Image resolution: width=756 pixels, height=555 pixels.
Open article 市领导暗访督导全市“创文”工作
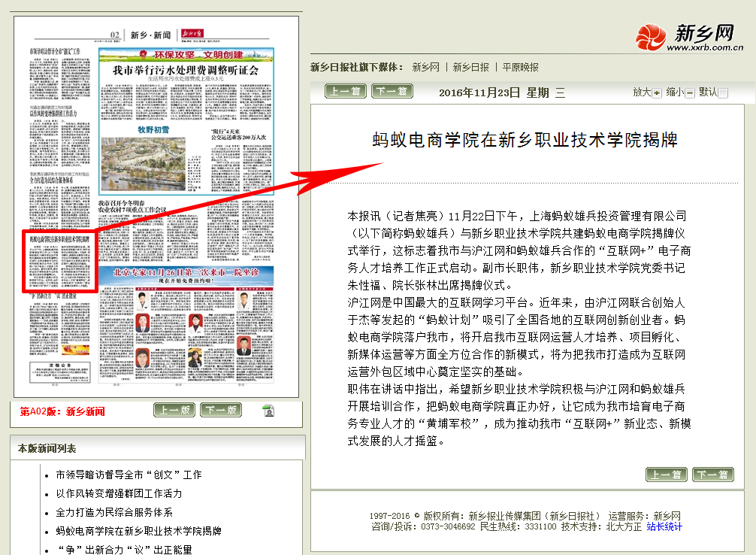point(129,475)
